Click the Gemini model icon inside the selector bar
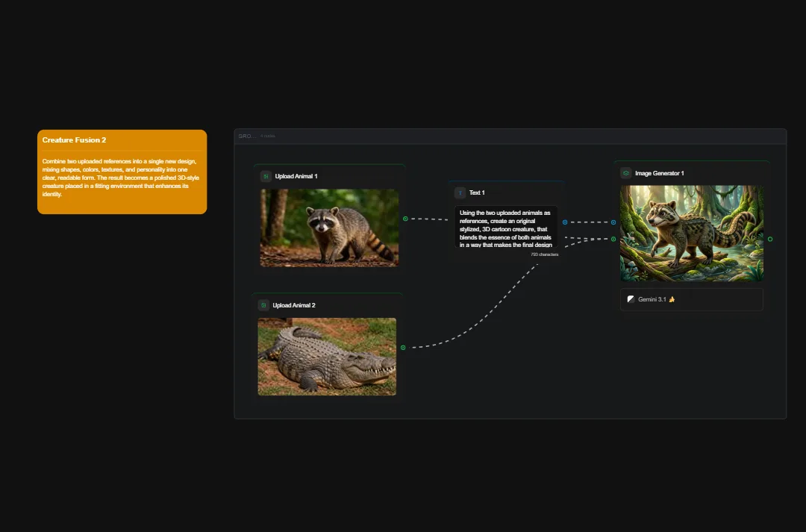 coord(629,299)
